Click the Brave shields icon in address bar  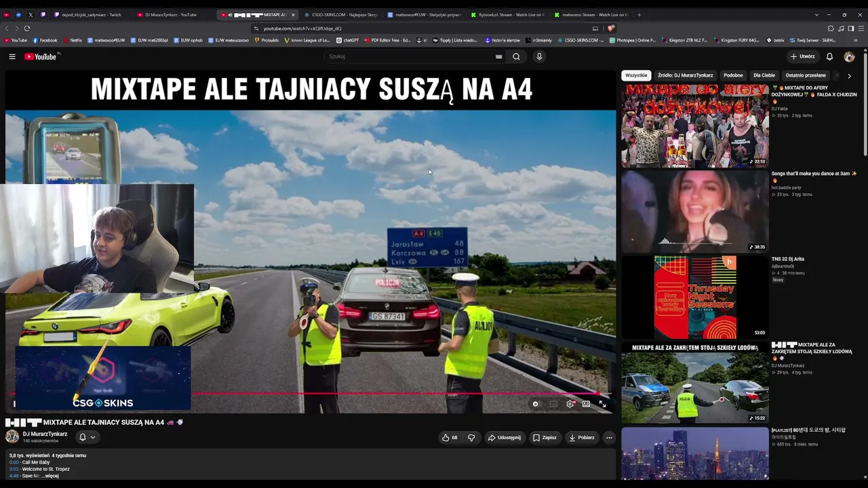point(611,28)
